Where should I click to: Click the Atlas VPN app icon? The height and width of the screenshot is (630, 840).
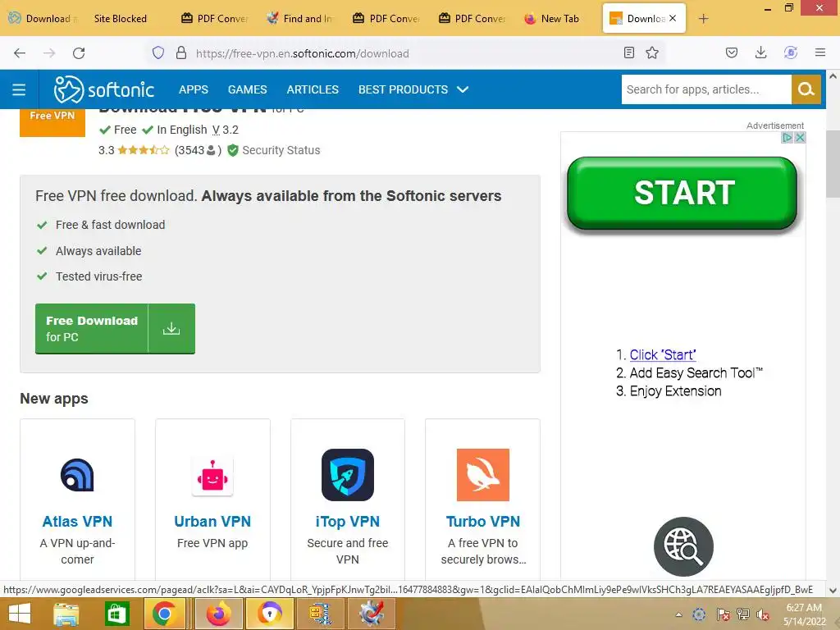[x=77, y=475]
